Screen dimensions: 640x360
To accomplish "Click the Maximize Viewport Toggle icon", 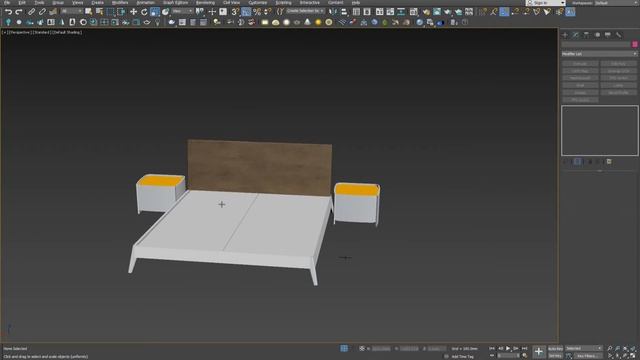I will tap(633, 356).
